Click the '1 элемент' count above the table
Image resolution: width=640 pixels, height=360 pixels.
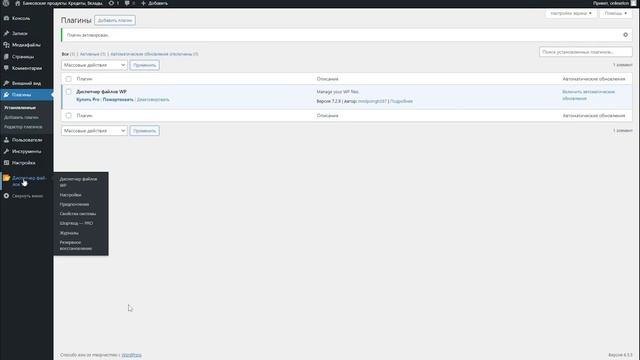(622, 65)
